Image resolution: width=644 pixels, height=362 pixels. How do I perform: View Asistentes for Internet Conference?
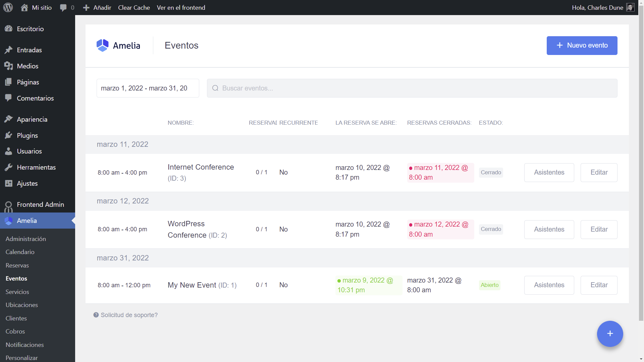(549, 172)
